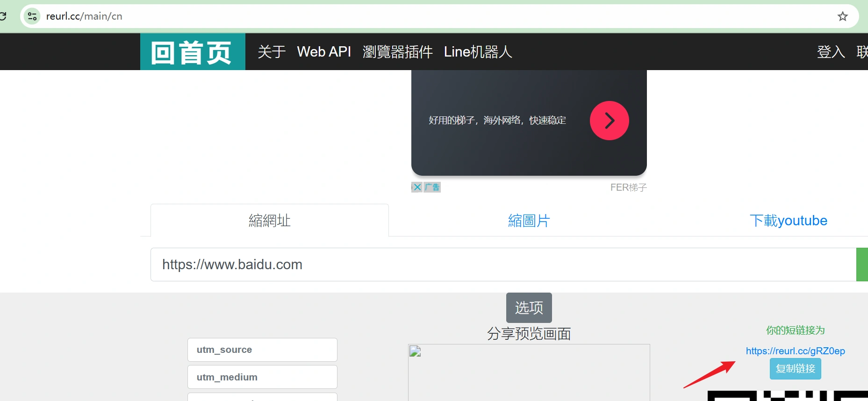Switch to the 下載youtube tab
The height and width of the screenshot is (401, 868).
(x=788, y=221)
